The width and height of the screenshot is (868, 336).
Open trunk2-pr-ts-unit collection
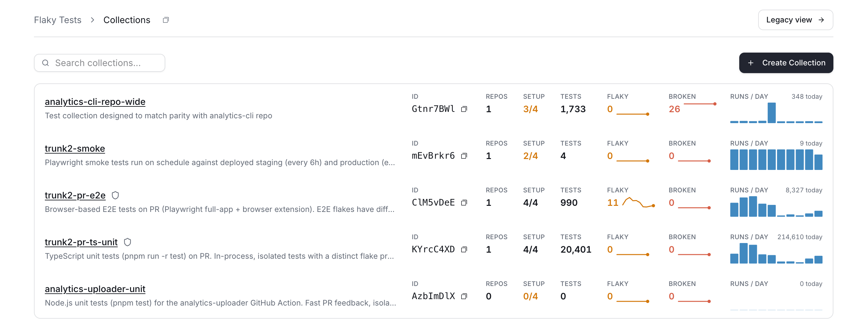coord(81,242)
